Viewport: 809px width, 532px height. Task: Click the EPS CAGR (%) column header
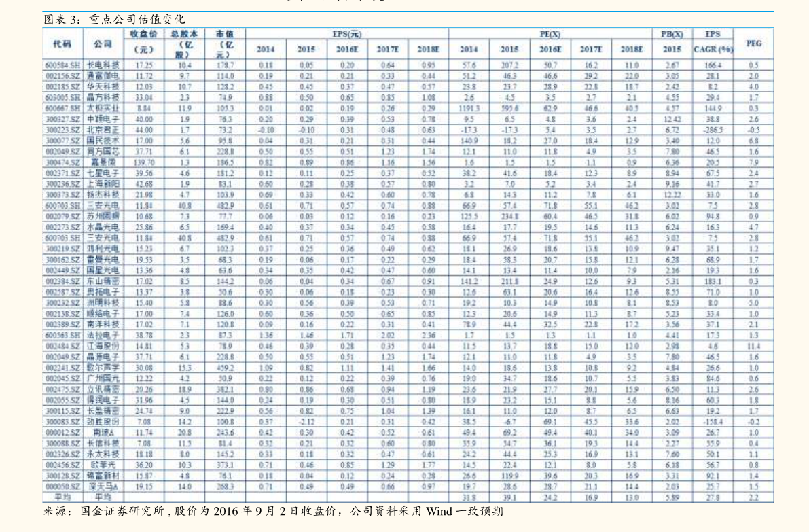tap(713, 41)
